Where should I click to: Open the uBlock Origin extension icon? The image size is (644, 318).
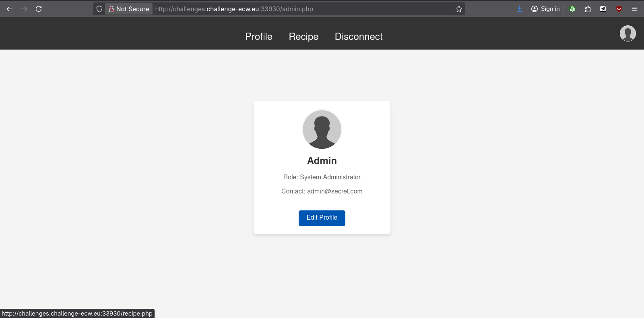pos(619,9)
